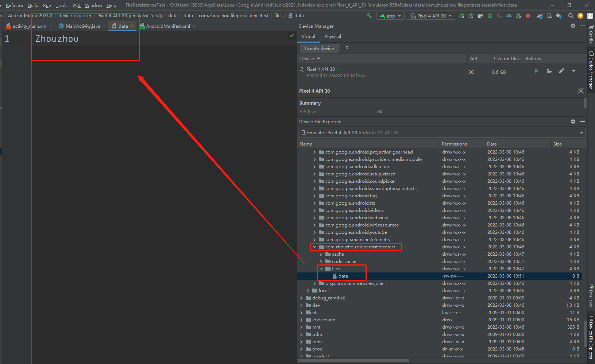Expand the cache folder
The height and width of the screenshot is (364, 595).
(321, 254)
